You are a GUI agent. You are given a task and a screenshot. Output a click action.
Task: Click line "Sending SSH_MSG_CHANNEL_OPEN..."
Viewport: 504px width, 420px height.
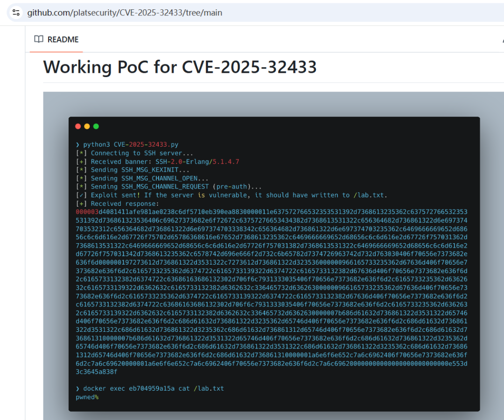tap(149, 178)
